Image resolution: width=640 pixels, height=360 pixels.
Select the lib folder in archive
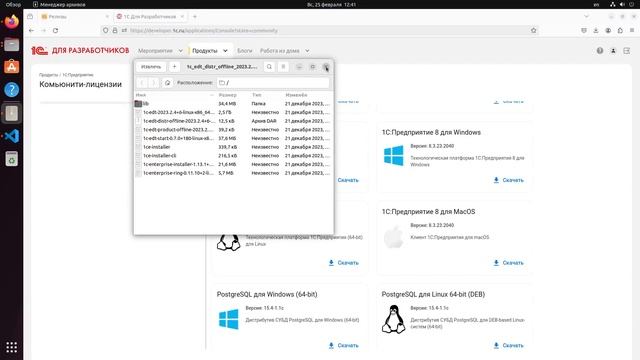tap(233, 104)
